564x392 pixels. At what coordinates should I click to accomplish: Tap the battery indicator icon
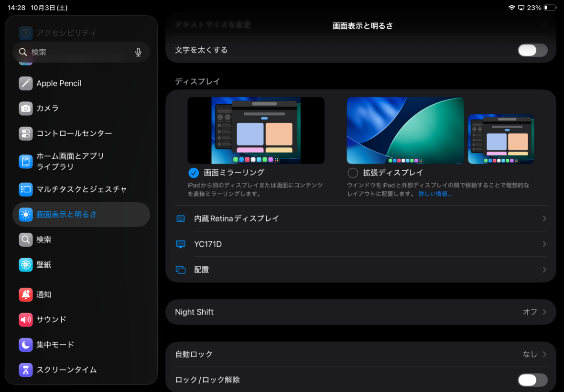tap(550, 8)
